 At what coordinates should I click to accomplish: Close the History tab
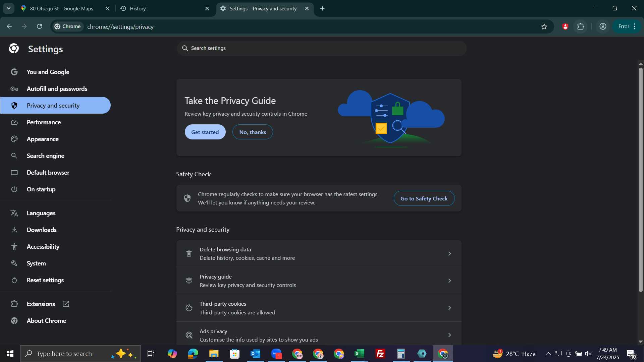pyautogui.click(x=207, y=8)
